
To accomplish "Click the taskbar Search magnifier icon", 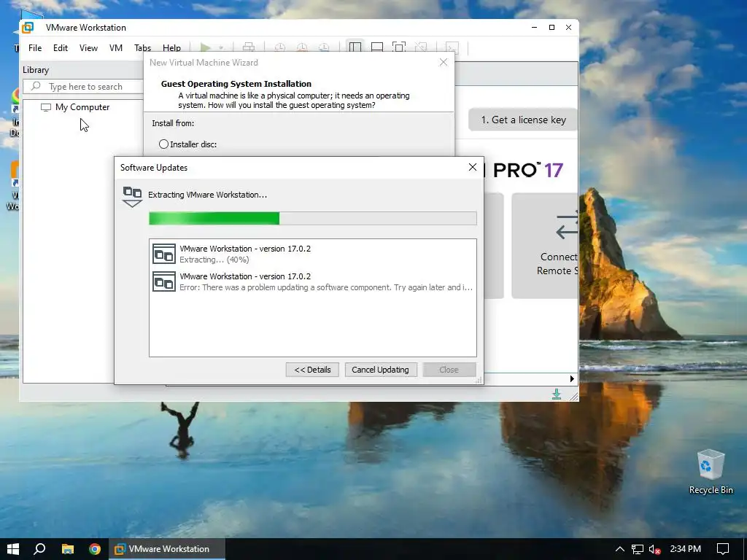I will click(x=39, y=549).
